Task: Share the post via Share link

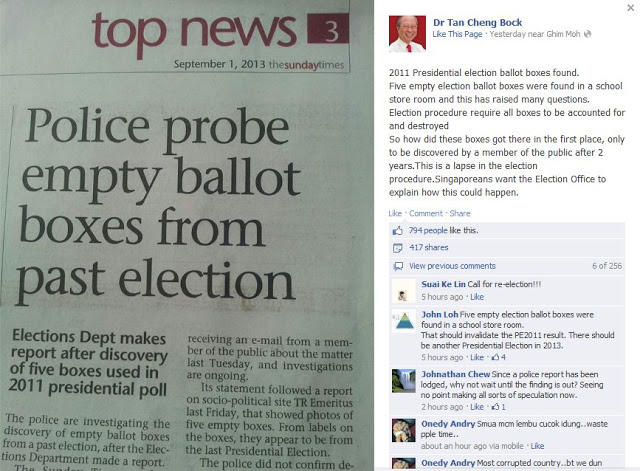Action: 460,213
